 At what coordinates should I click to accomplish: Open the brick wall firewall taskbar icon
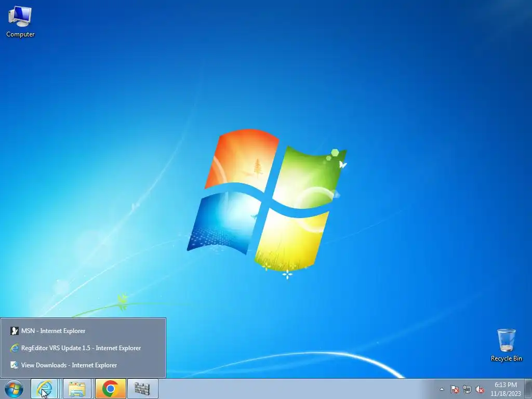[142, 389]
